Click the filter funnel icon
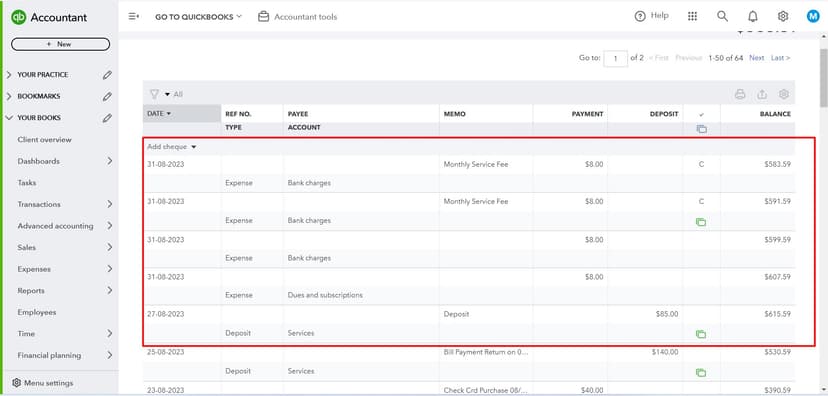Viewport: 828px width, 396px height. point(154,94)
